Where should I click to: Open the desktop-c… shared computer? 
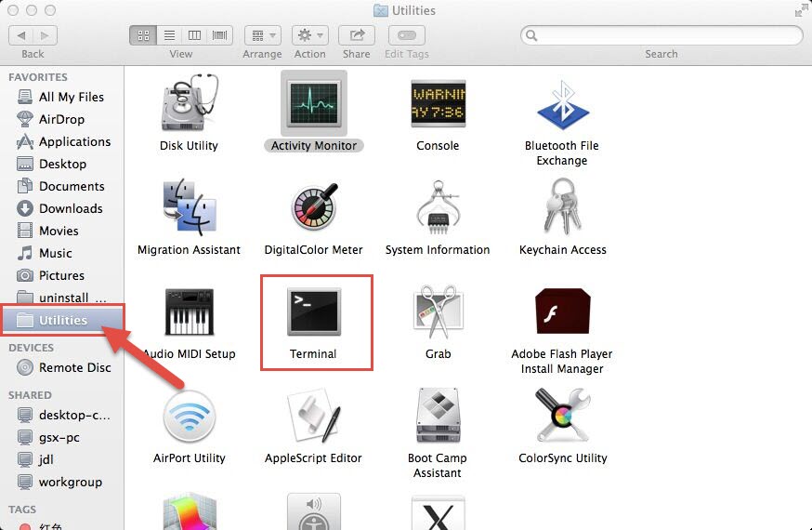62,415
